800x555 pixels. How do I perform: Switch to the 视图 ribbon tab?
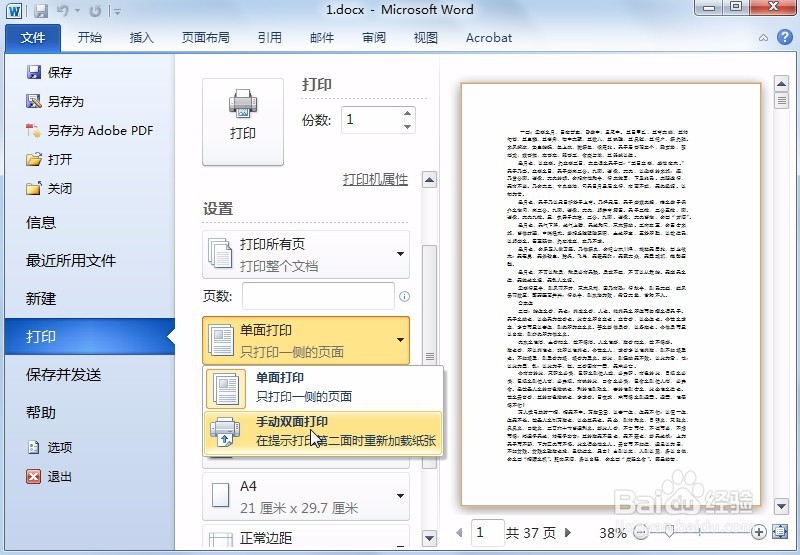[426, 38]
